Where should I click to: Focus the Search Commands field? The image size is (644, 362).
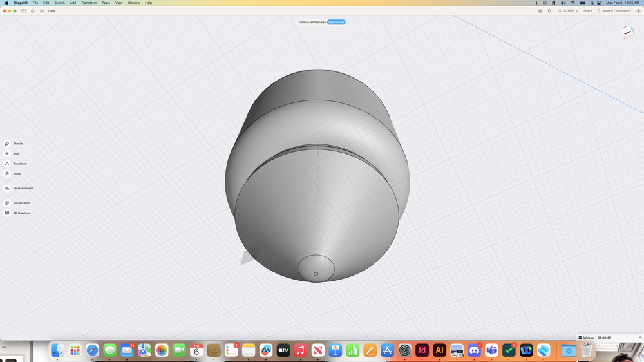pos(614,11)
